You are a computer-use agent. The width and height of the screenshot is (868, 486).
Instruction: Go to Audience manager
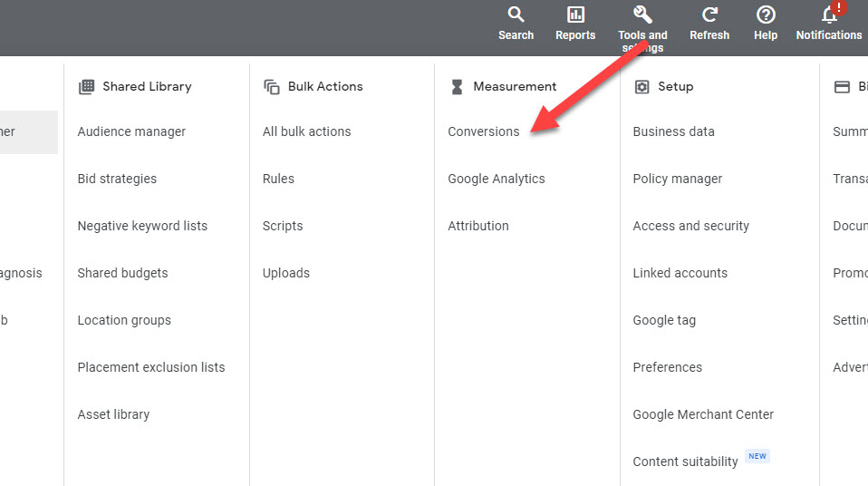[131, 131]
